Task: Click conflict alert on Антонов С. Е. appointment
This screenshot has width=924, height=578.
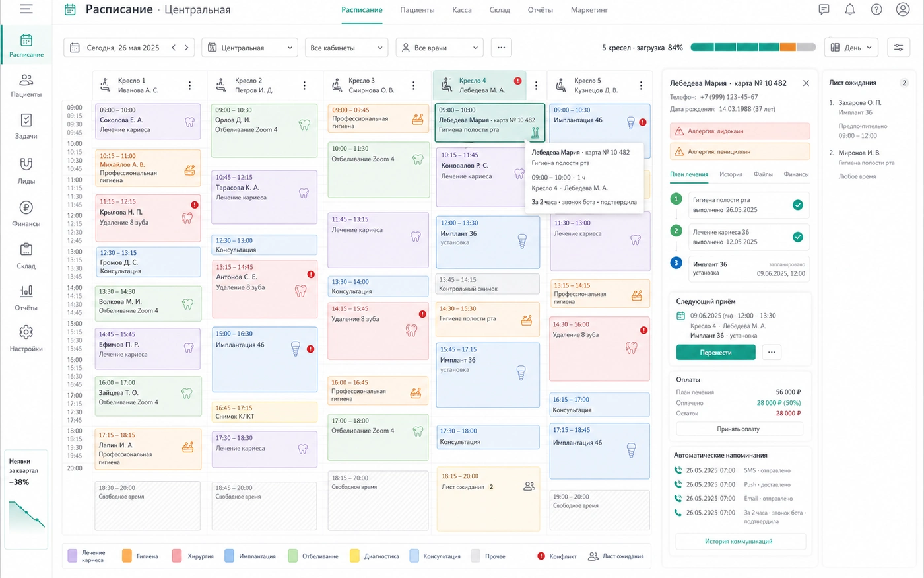Action: coord(311,274)
